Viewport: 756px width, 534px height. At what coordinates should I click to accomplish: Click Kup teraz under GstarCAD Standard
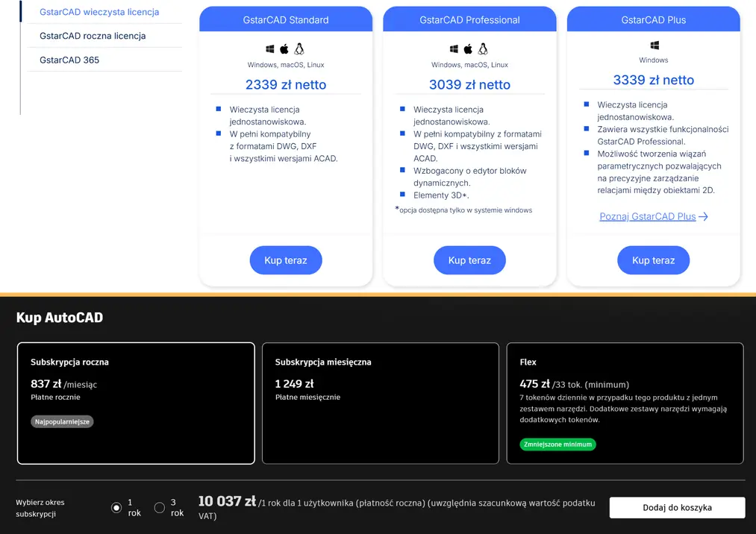click(286, 260)
